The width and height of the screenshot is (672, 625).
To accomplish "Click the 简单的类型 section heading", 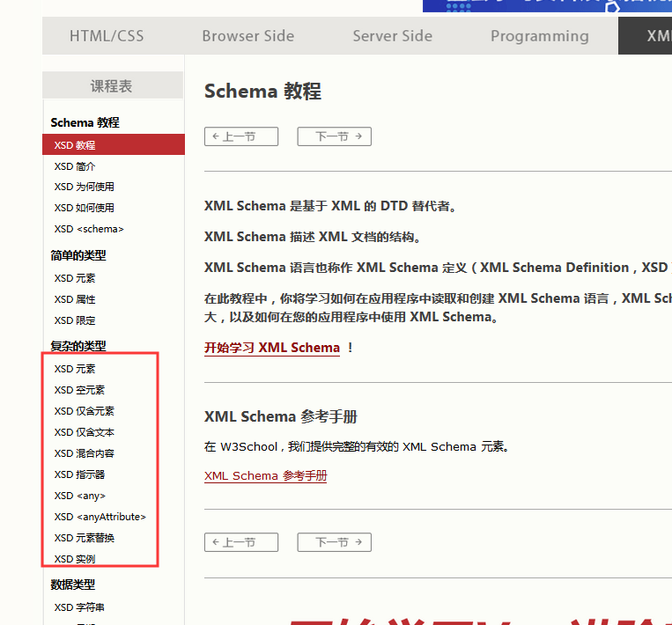I will click(x=78, y=255).
